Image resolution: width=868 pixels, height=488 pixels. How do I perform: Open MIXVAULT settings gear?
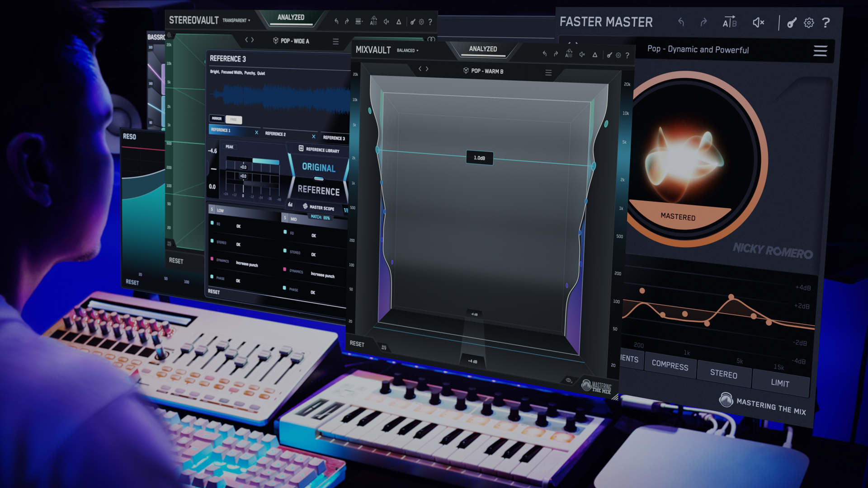[x=618, y=55]
